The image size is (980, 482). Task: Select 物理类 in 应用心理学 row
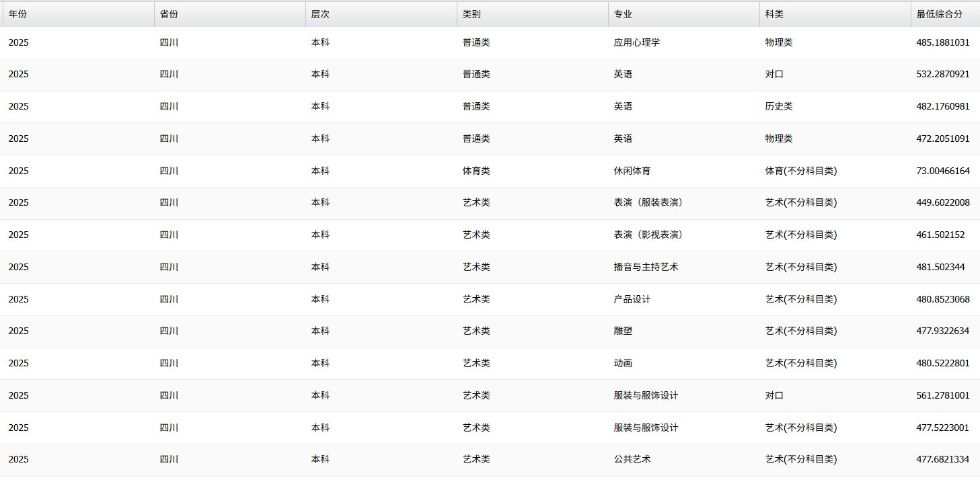click(x=779, y=42)
